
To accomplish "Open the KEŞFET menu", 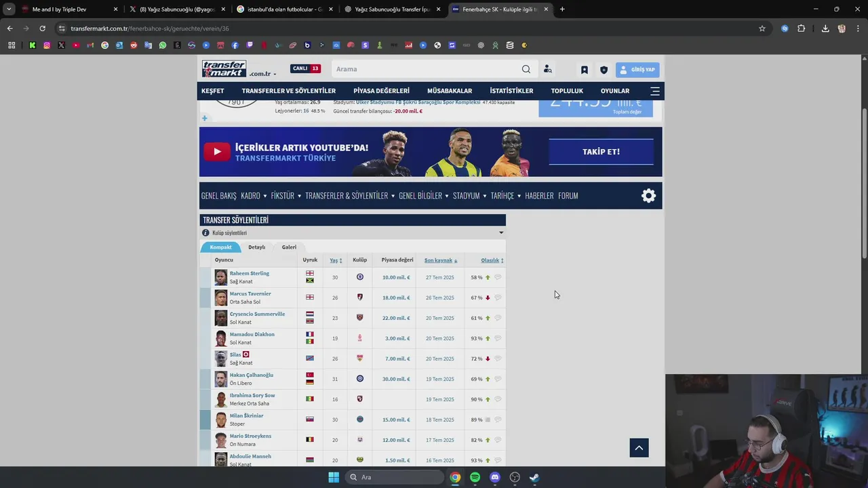I will (212, 91).
